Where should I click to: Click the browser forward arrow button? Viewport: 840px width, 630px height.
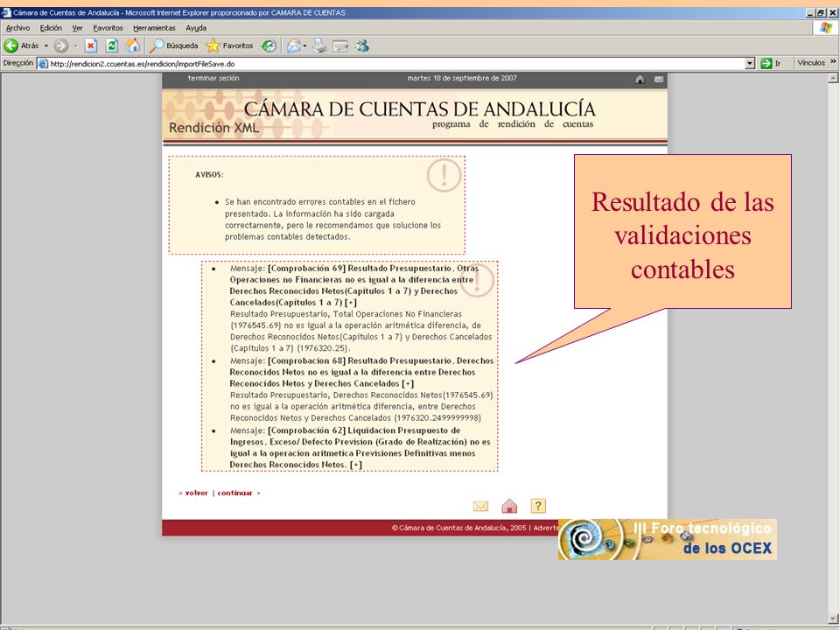pyautogui.click(x=61, y=46)
